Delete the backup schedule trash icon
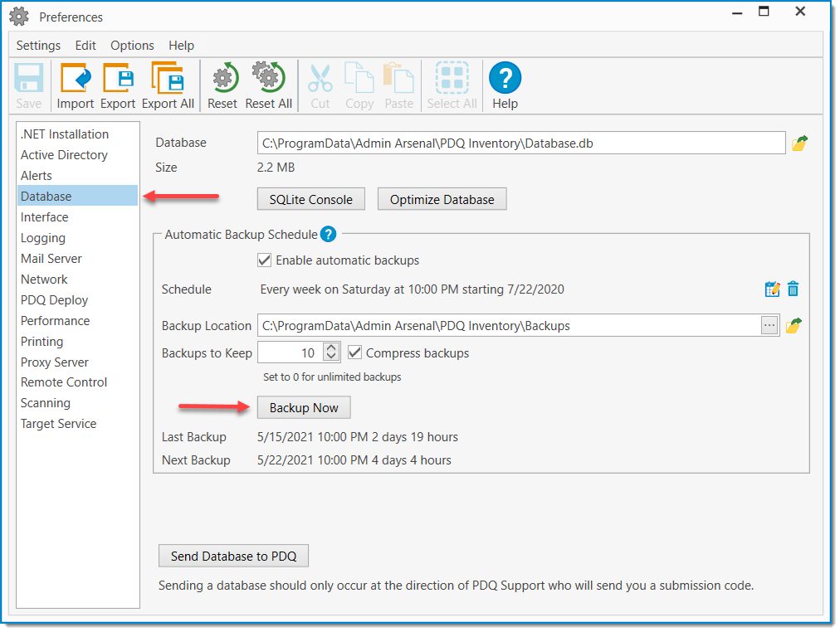Viewport: 840px width, 632px height. [793, 289]
